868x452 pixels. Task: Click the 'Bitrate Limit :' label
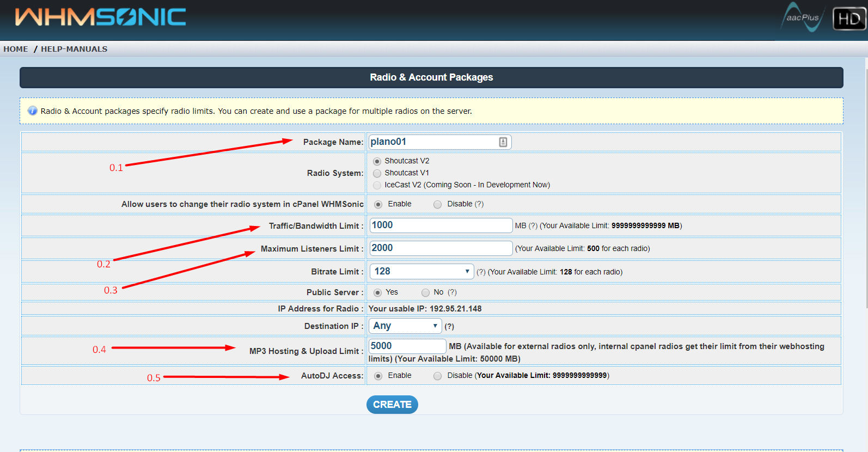click(x=337, y=271)
